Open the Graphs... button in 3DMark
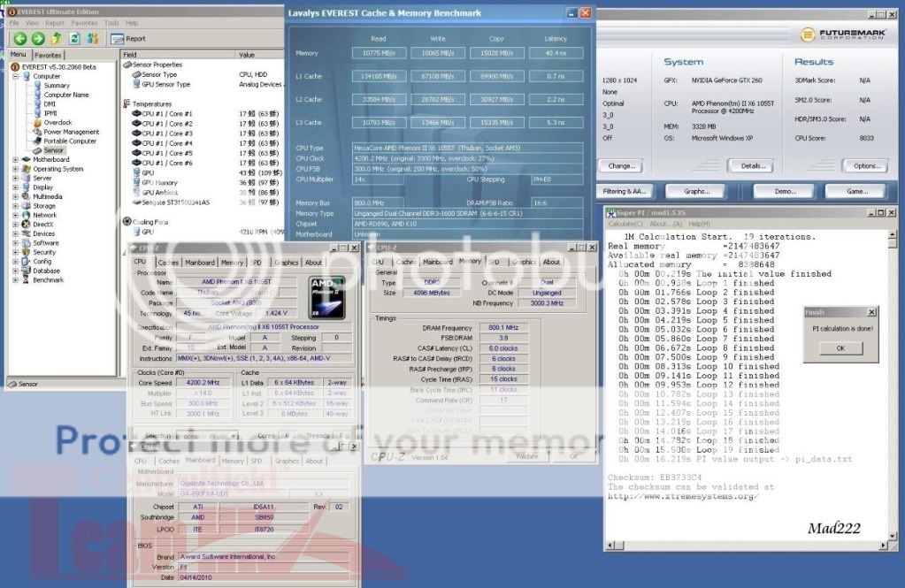905x588 pixels. tap(696, 191)
